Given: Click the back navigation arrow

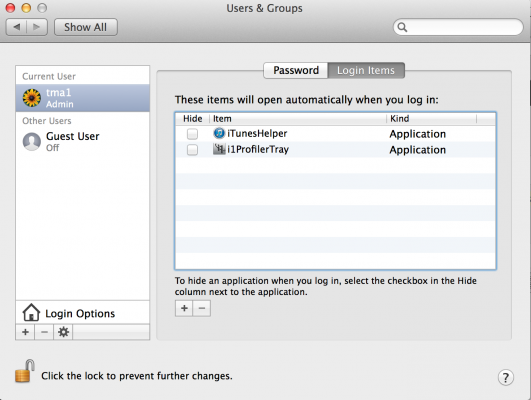Looking at the screenshot, I should (x=17, y=27).
